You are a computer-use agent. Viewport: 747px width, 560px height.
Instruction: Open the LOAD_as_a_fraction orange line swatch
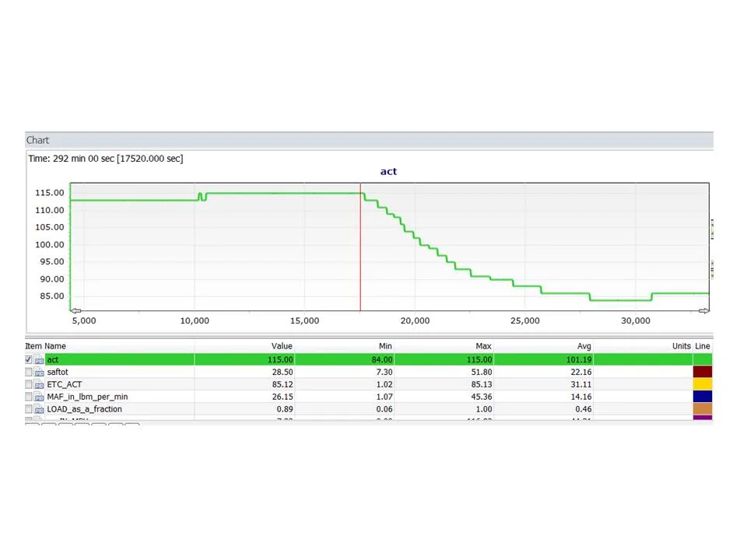[x=702, y=409]
